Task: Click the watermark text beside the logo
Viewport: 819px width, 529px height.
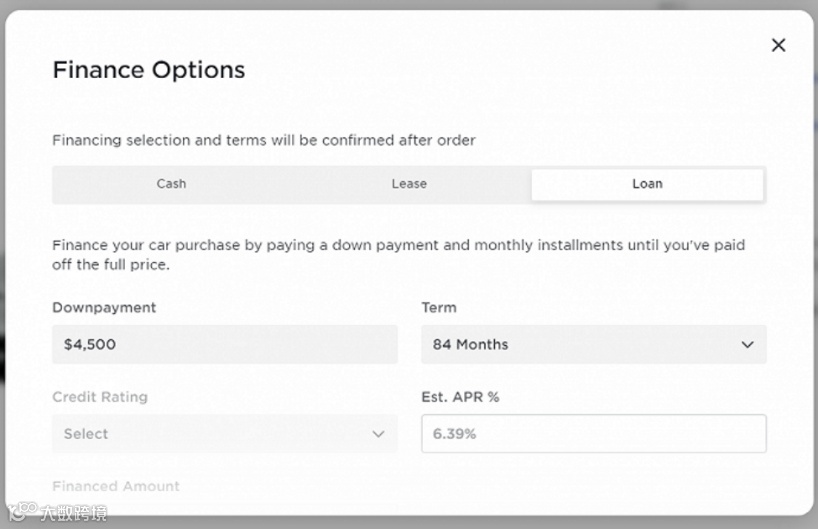Action: 72,514
